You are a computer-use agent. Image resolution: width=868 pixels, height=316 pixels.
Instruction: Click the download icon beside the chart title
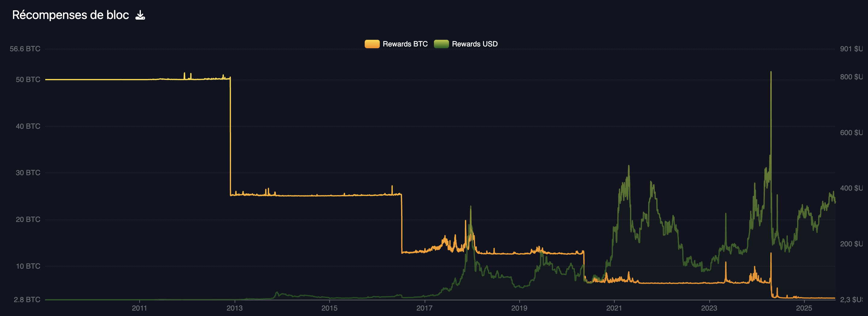pos(140,15)
